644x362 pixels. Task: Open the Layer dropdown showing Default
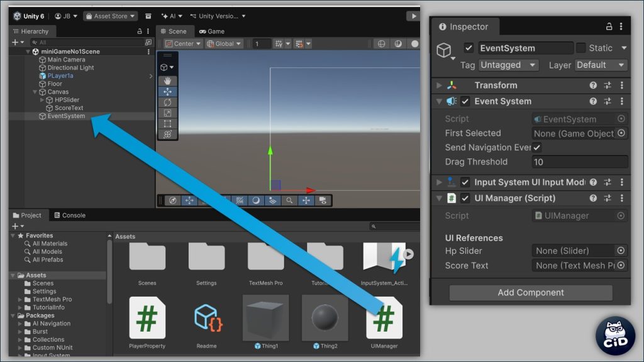[601, 65]
